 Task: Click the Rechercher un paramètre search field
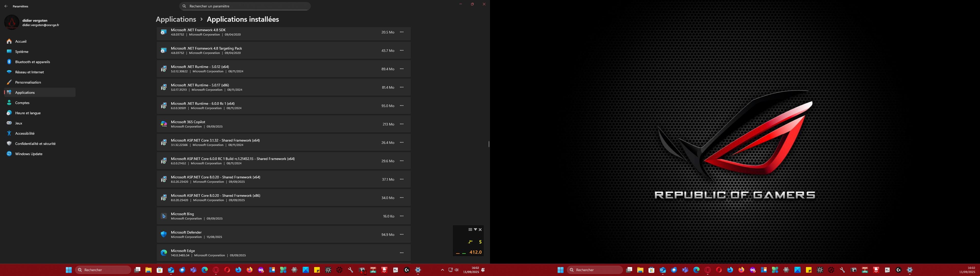point(245,6)
